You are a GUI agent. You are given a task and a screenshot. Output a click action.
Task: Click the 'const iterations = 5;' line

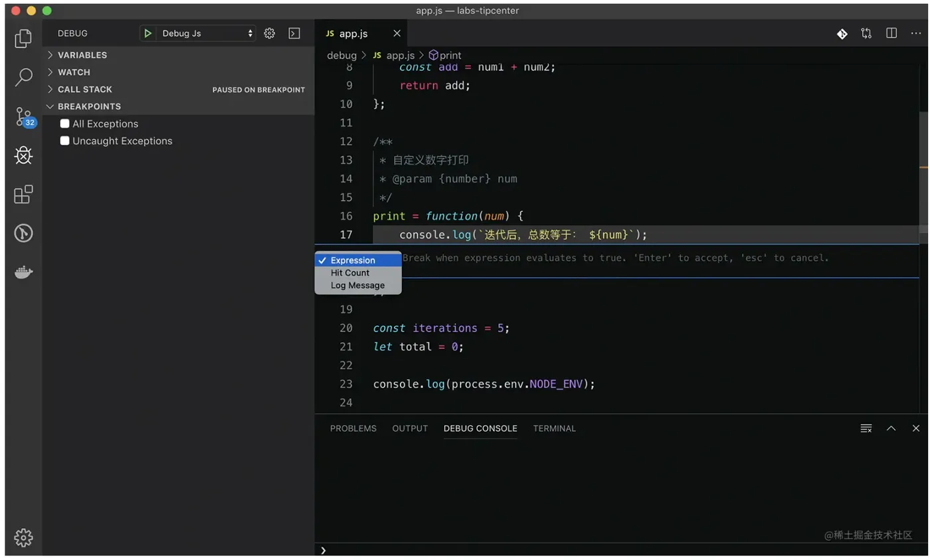441,328
